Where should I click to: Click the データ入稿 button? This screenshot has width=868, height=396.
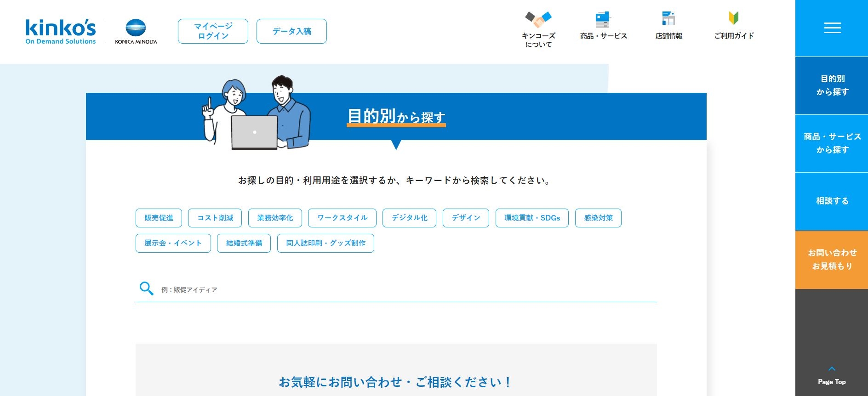pos(291,31)
